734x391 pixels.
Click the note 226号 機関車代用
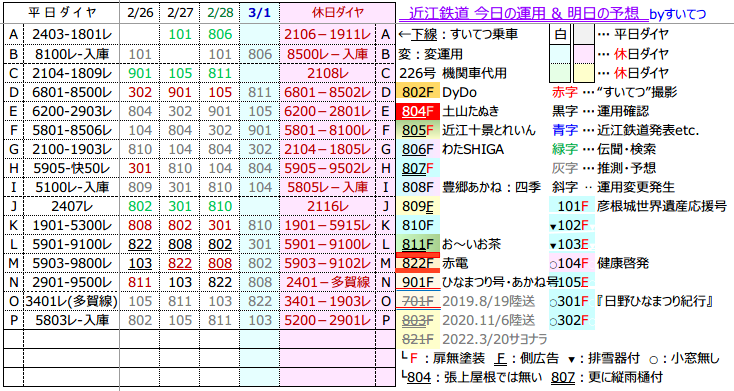(453, 73)
